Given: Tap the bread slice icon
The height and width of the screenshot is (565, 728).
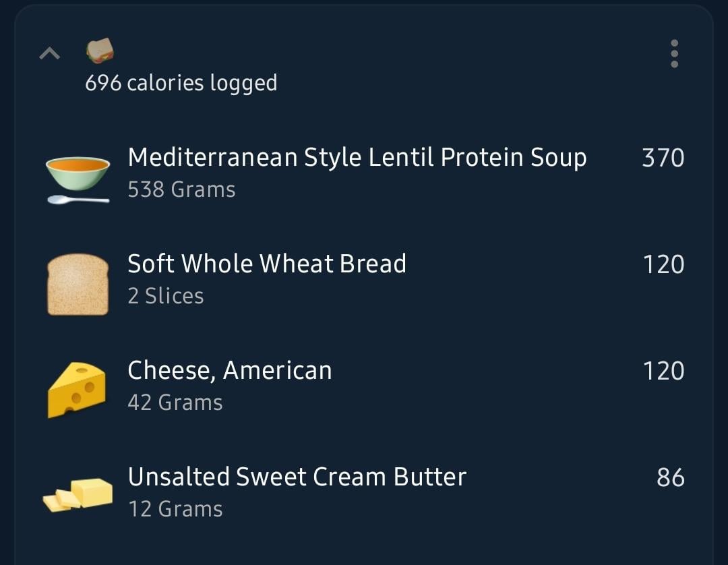Looking at the screenshot, I should tap(78, 284).
